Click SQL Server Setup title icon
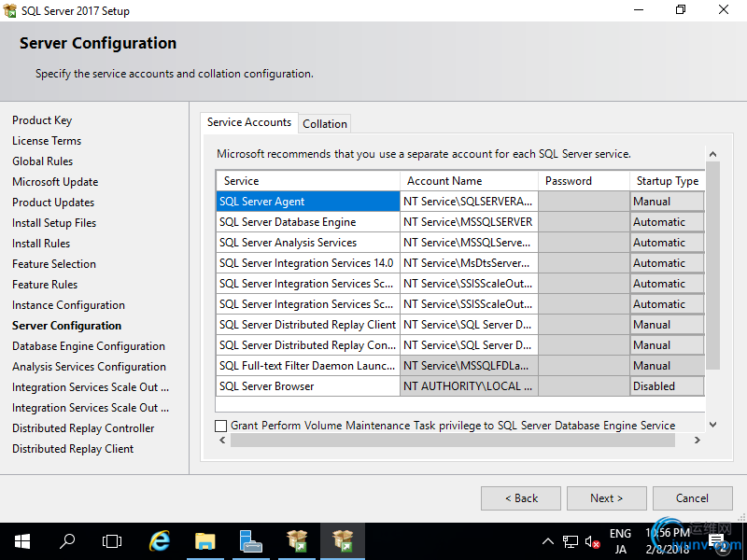747x560 pixels. click(9, 10)
